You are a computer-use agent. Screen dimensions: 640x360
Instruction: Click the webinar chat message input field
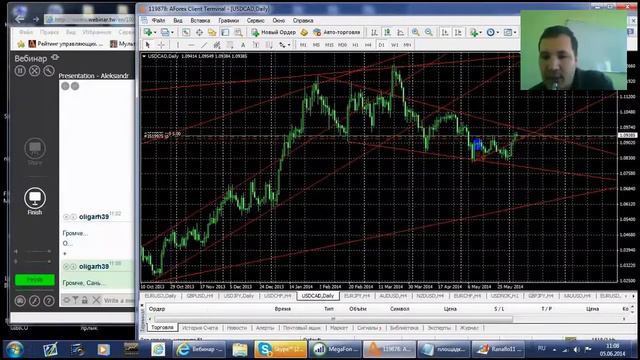(118, 300)
